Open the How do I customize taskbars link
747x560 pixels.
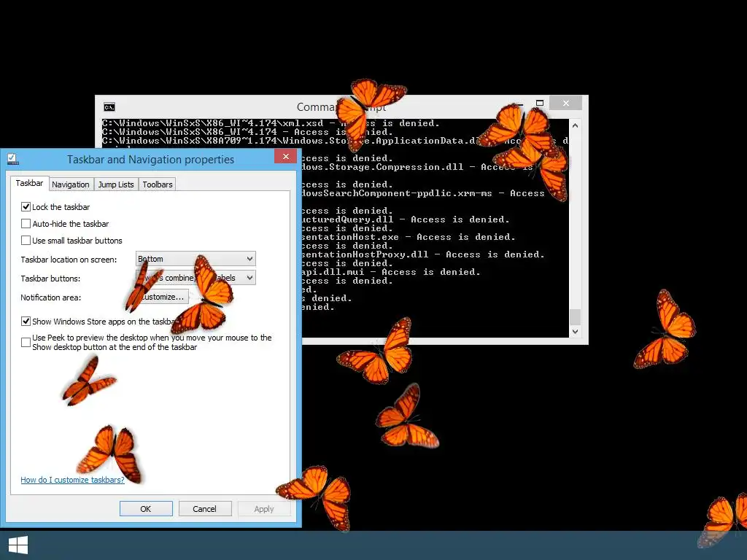(x=72, y=480)
